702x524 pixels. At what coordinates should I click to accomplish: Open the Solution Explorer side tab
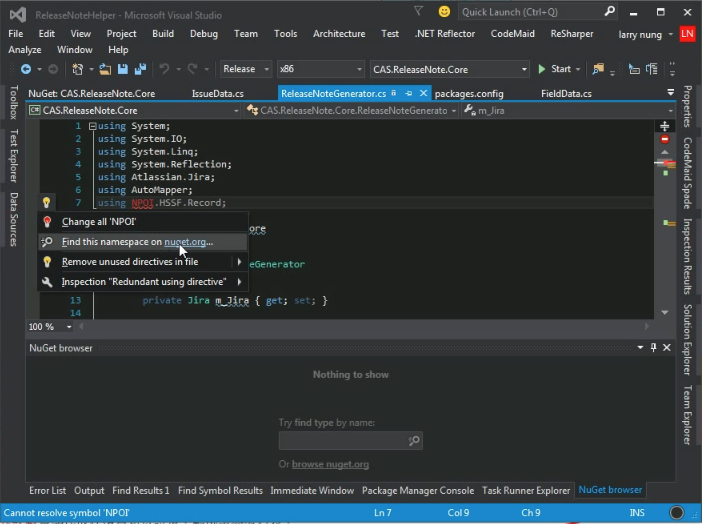click(688, 339)
